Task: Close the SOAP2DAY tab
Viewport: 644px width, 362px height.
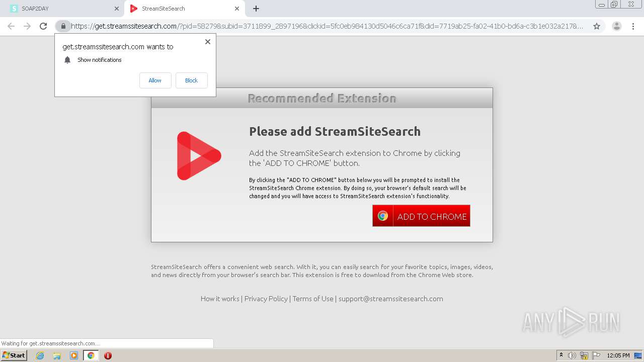Action: pyautogui.click(x=117, y=9)
